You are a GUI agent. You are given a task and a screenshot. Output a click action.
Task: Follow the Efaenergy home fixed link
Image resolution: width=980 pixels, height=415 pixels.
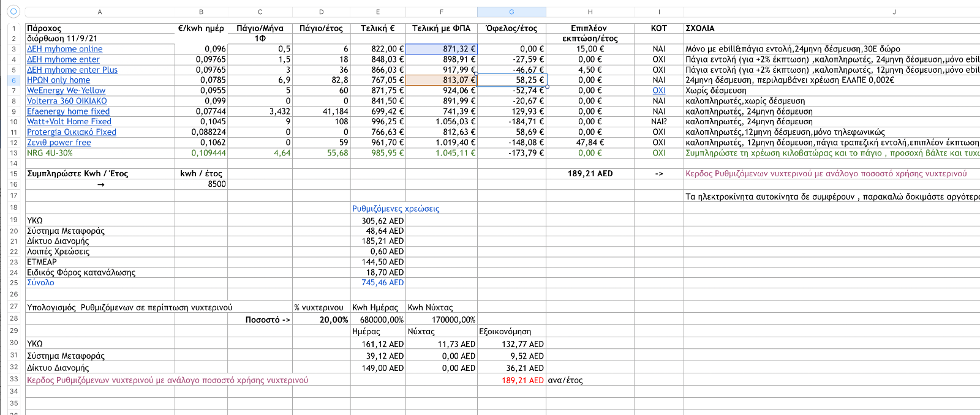(x=69, y=111)
